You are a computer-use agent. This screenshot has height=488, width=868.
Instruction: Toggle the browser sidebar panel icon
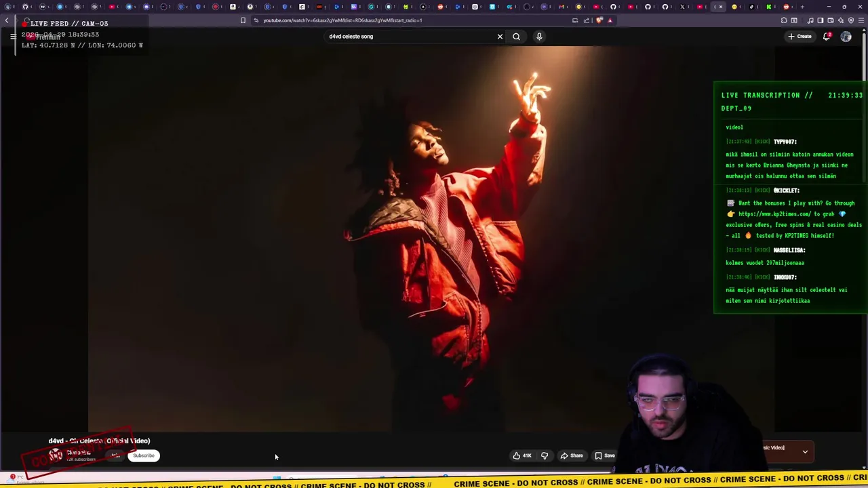coord(821,20)
